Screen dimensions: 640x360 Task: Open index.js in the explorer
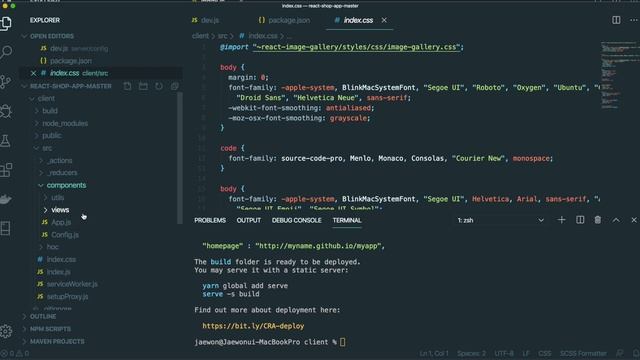click(58, 272)
